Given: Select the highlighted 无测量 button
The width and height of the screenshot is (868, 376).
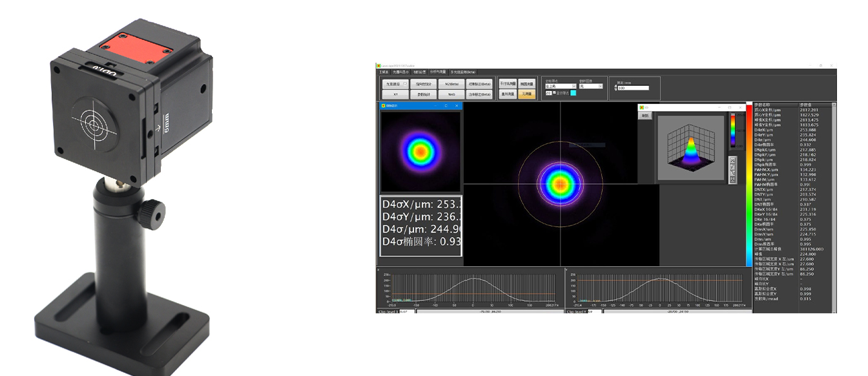Looking at the screenshot, I should [526, 94].
